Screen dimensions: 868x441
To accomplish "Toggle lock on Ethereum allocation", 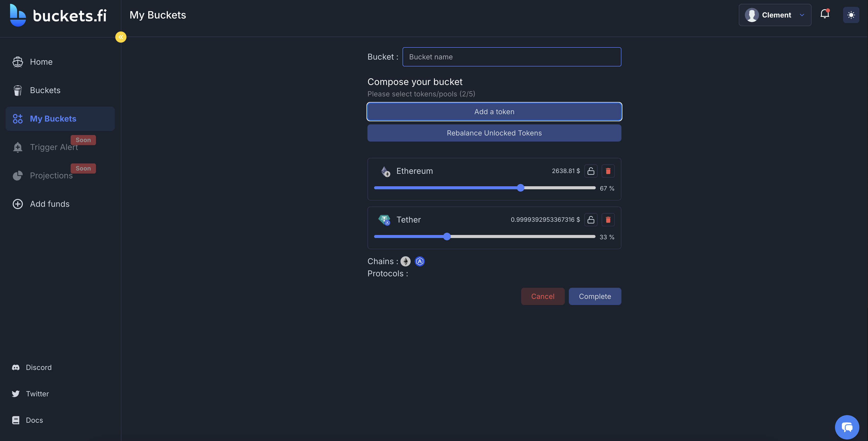I will tap(591, 171).
